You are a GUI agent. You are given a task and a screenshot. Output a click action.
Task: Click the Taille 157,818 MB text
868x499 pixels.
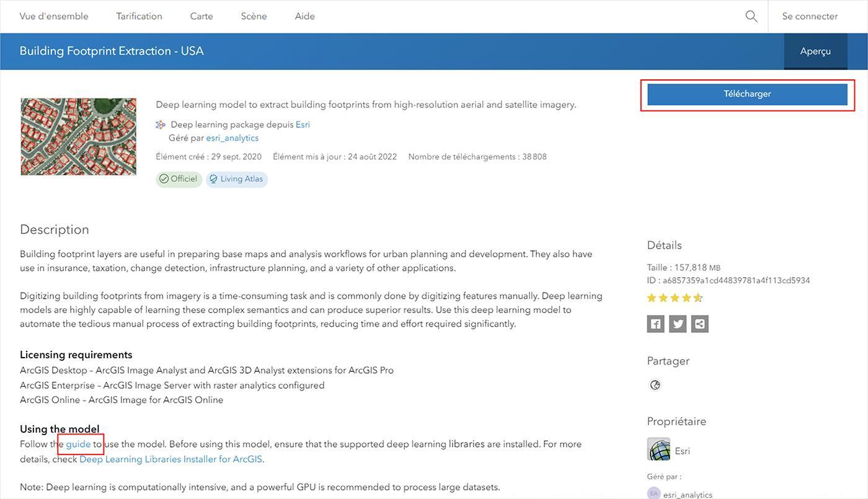684,268
